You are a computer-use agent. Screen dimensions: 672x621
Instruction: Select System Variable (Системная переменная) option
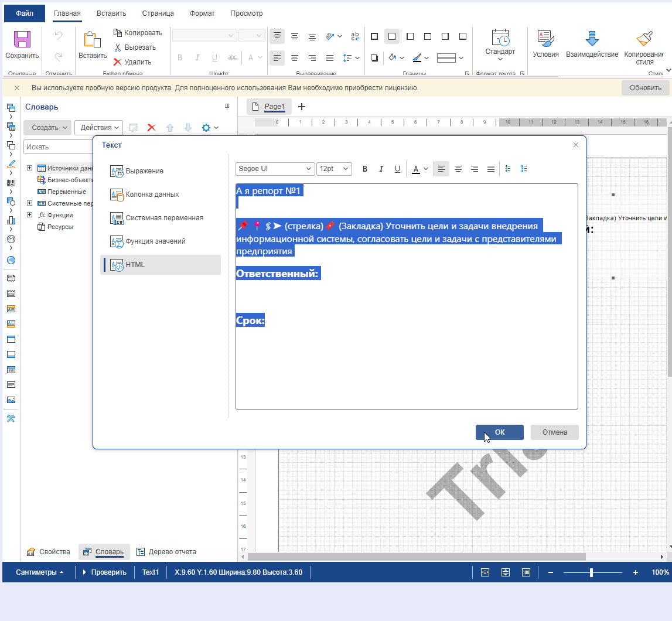click(x=164, y=218)
